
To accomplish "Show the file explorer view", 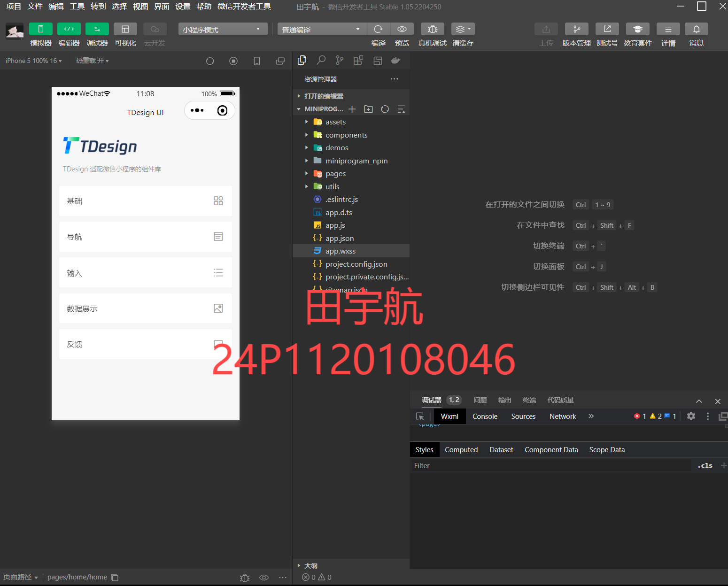I will click(x=302, y=60).
